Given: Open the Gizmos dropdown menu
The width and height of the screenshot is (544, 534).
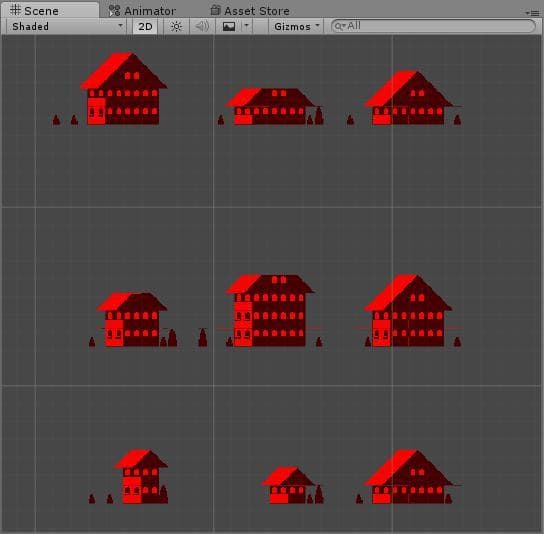Looking at the screenshot, I should coord(296,26).
